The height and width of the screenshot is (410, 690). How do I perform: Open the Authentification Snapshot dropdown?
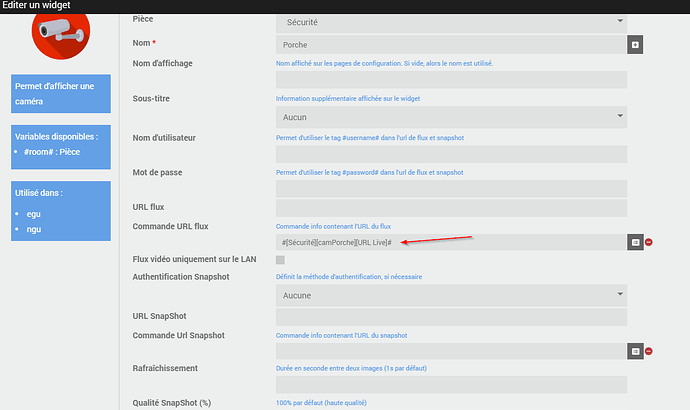tap(451, 296)
